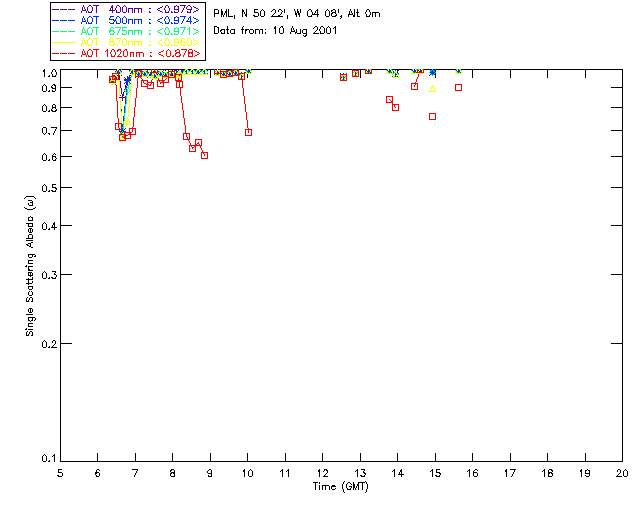Viewport: 640px width, 512px height.
Task: Click the red square at time 10 near 0.7
Action: (249, 133)
